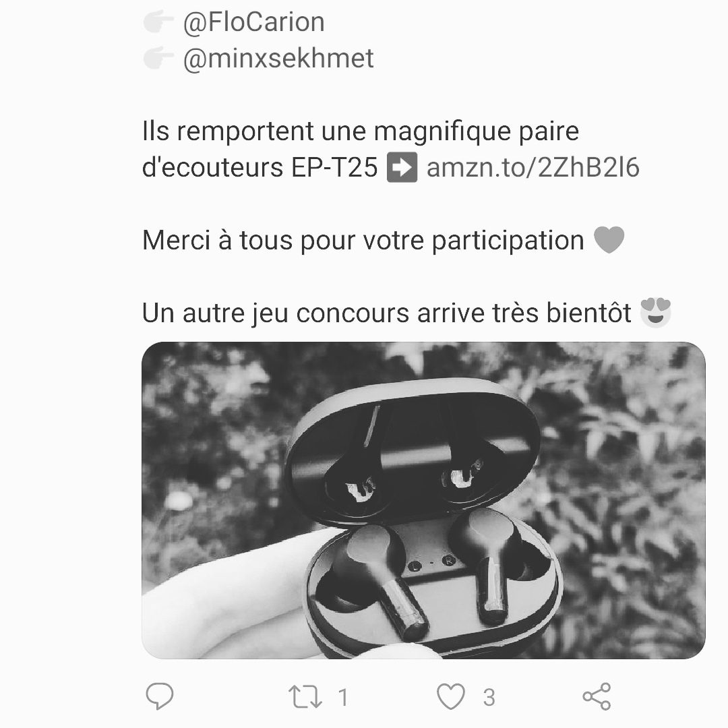728x728 pixels.
Task: Open the @FloCarion profile mention
Action: pos(254,22)
